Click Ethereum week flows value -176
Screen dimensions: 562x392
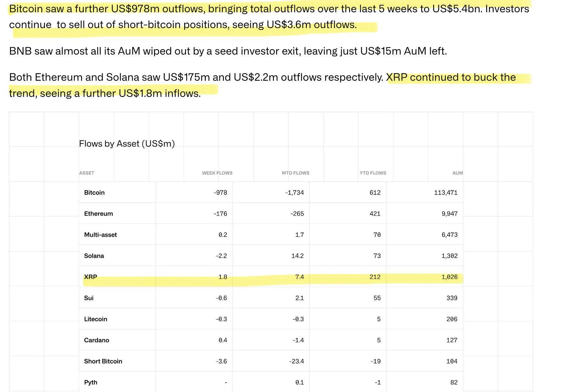point(220,214)
